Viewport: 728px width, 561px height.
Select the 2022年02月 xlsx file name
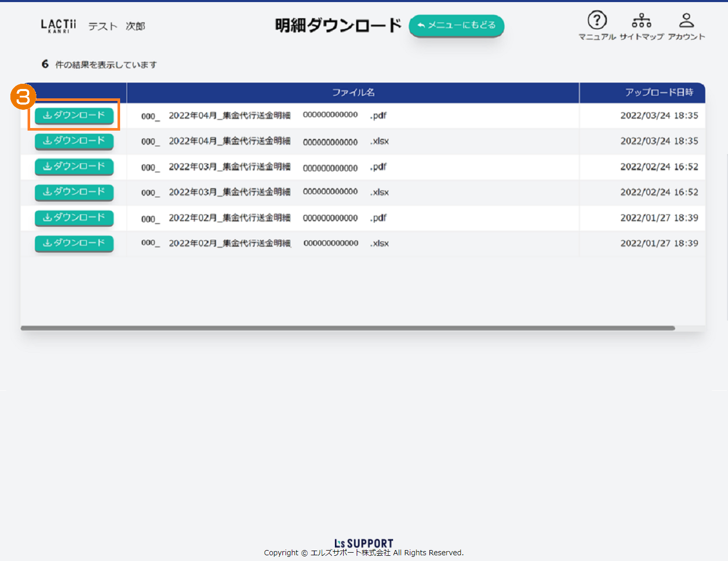coord(264,243)
